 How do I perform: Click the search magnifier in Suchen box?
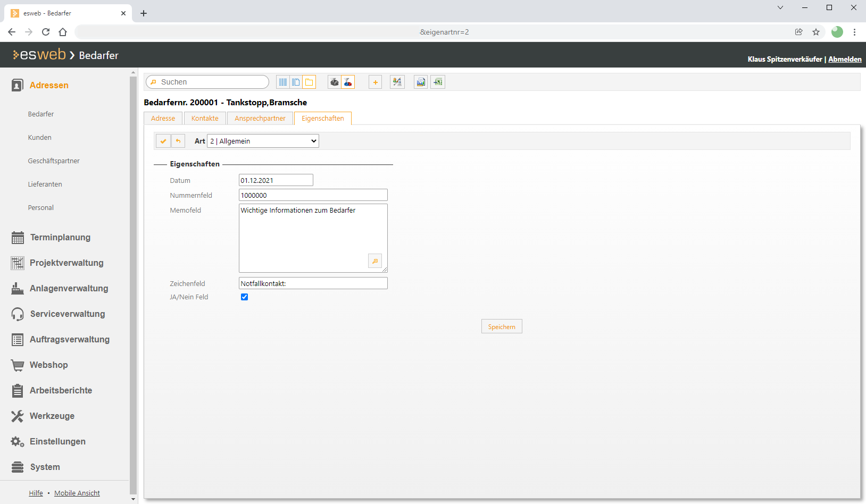pos(154,82)
